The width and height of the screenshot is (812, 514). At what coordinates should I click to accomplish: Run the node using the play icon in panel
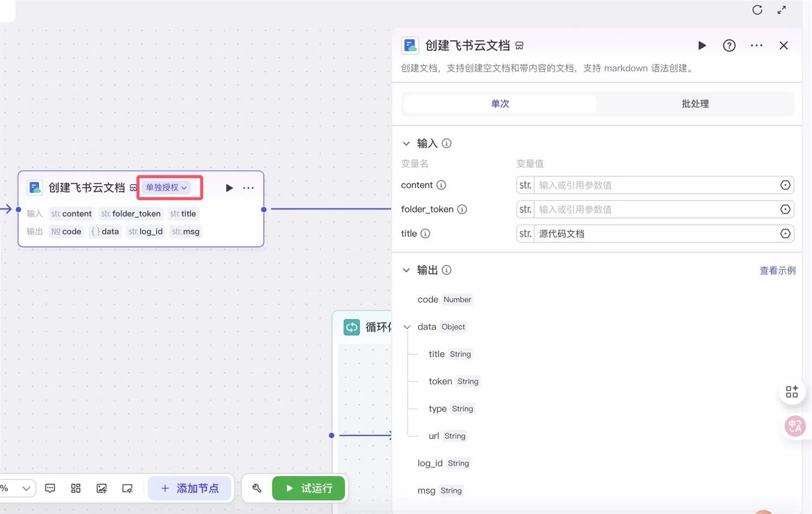(x=702, y=45)
